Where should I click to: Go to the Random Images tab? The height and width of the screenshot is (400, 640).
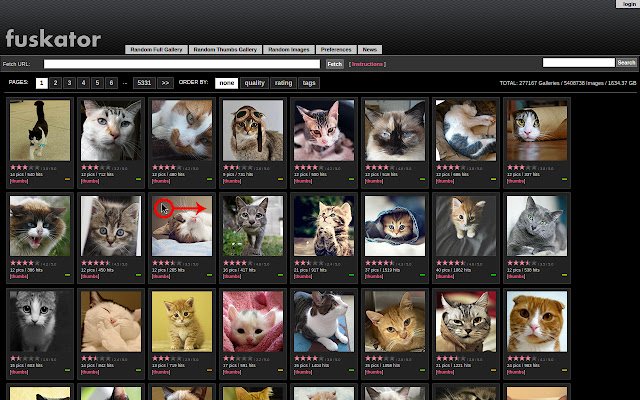pyautogui.click(x=289, y=49)
